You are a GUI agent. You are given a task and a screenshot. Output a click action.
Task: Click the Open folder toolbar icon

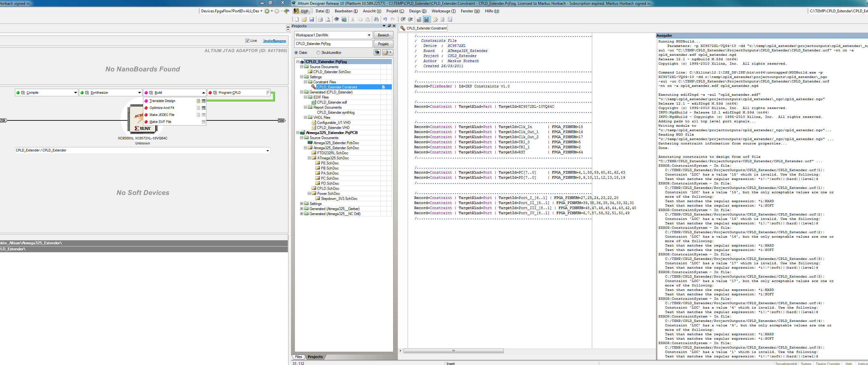pos(304,19)
